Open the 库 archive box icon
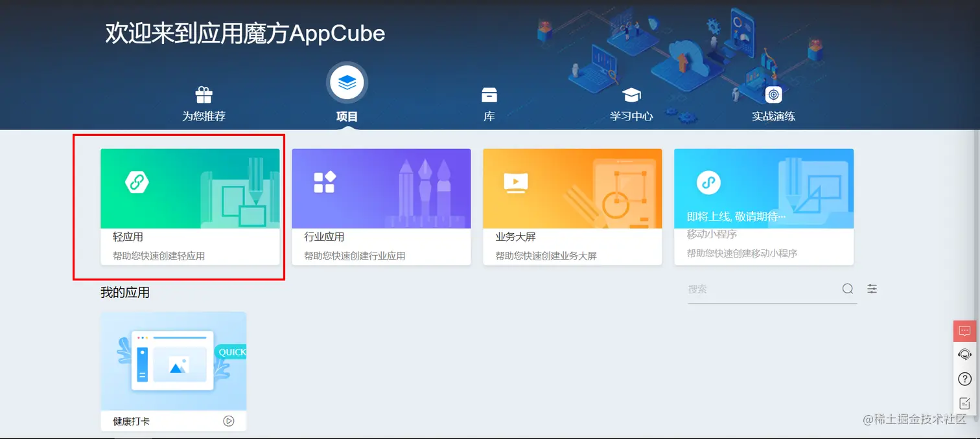The image size is (980, 439). [489, 95]
